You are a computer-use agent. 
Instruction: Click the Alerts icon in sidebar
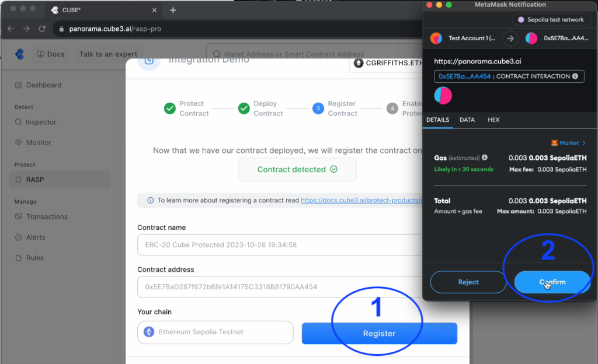[x=18, y=237]
